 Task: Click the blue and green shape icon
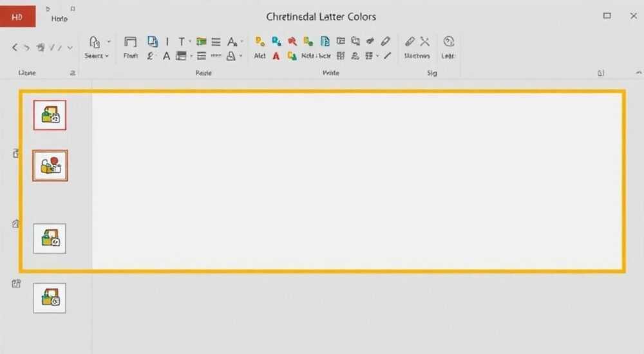[x=276, y=41]
